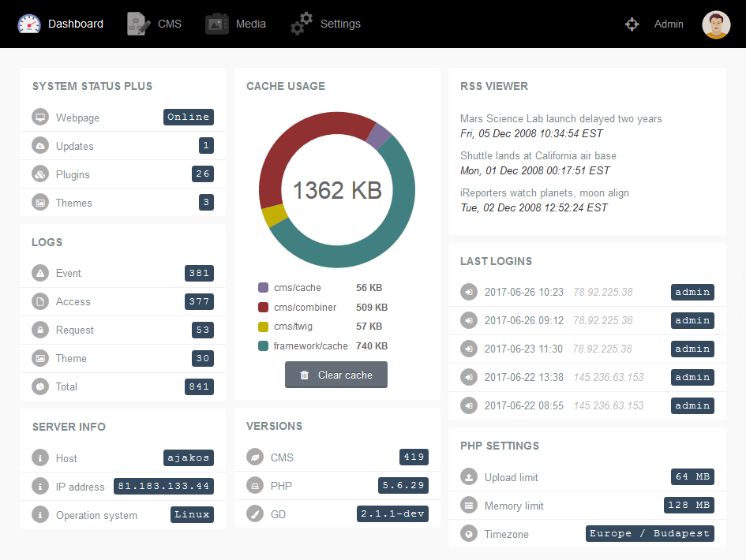Click the CMS version 419 badge
Image resolution: width=746 pixels, height=560 pixels.
(x=414, y=457)
